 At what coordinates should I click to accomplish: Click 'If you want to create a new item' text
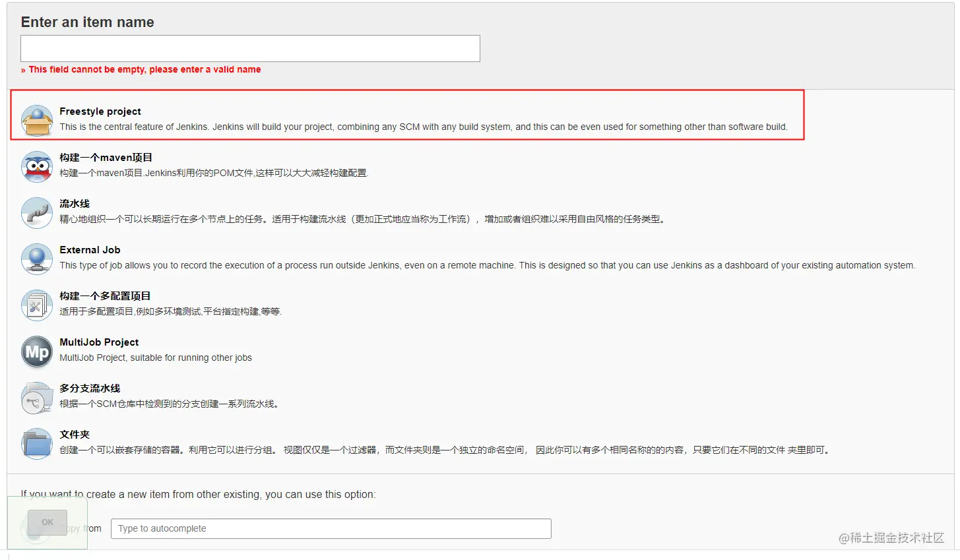[198, 494]
